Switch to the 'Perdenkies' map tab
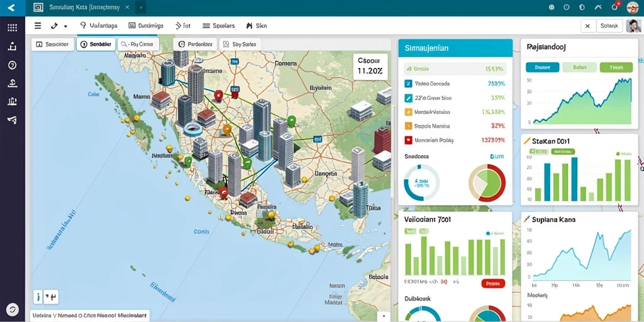Viewport: 644px width, 322px height. coord(196,45)
